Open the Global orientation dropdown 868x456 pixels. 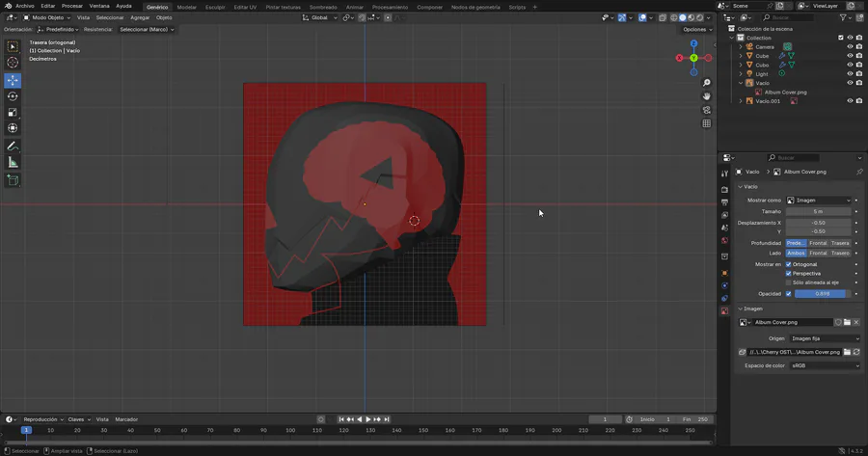(320, 17)
